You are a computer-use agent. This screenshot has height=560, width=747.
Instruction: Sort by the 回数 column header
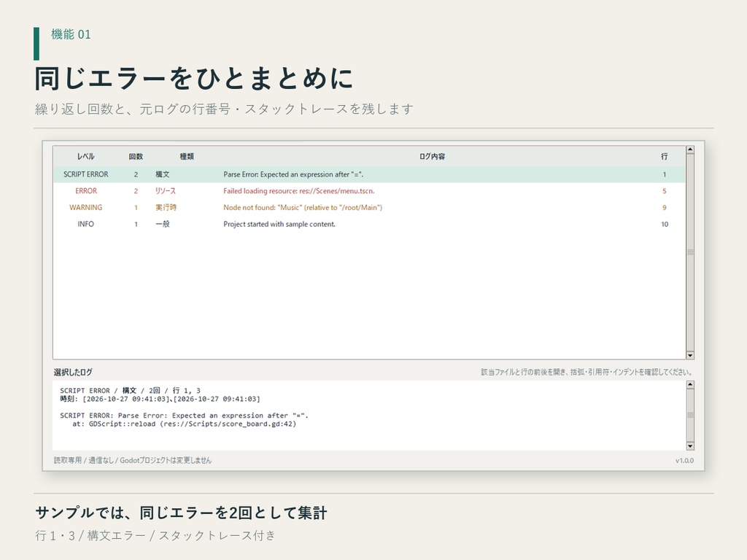[136, 156]
